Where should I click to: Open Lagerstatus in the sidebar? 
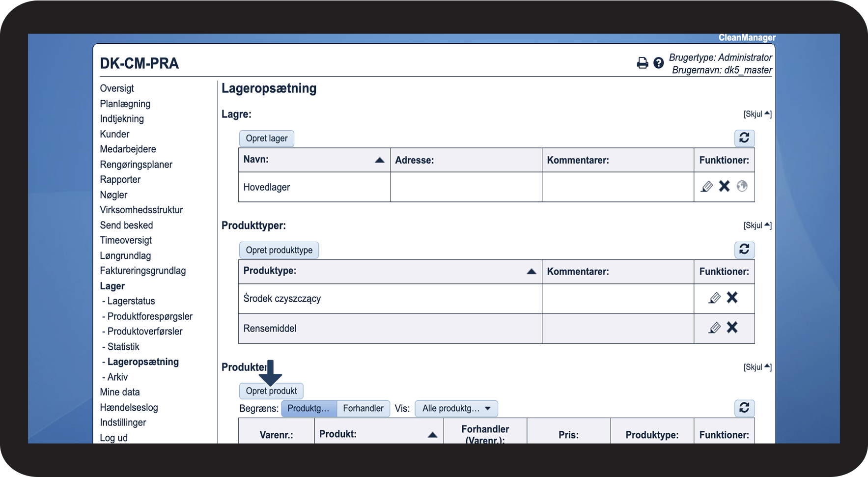click(x=131, y=301)
